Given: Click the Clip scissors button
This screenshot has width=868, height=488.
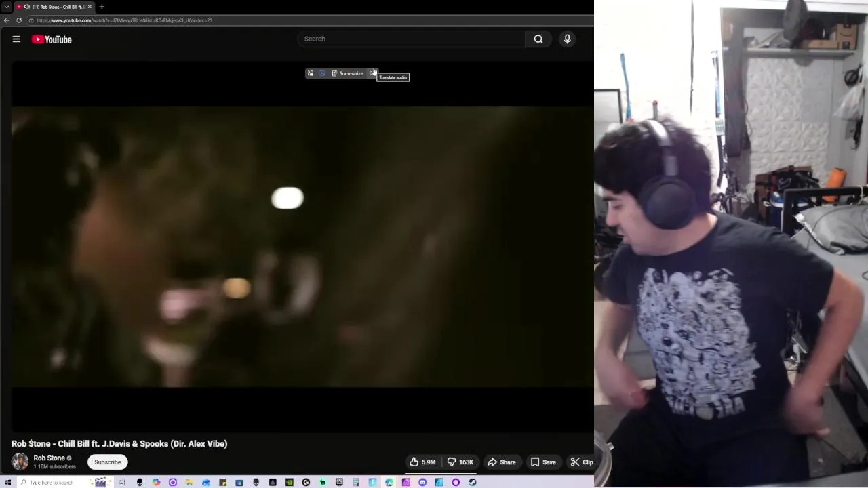Looking at the screenshot, I should pos(581,462).
